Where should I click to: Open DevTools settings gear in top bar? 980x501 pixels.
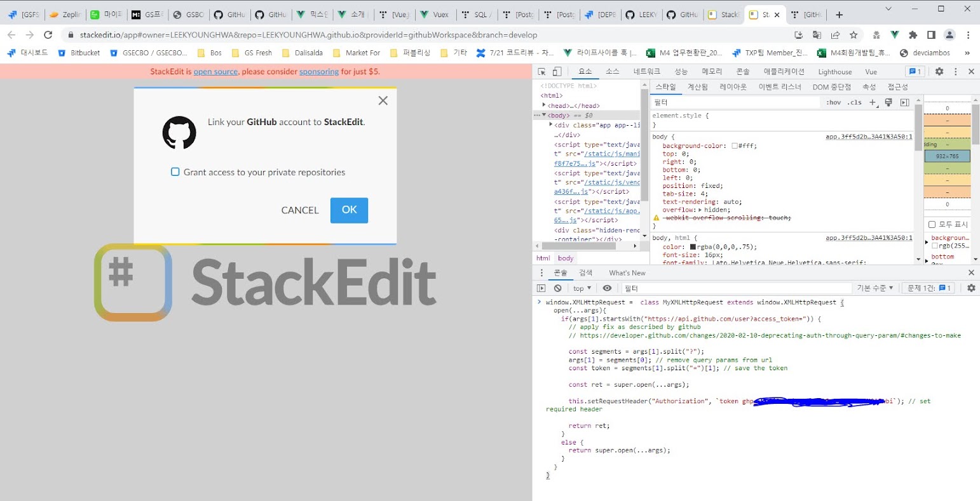tap(939, 72)
